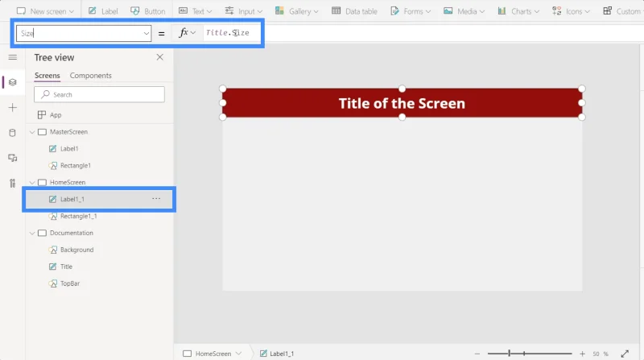Select the Documentation screen

click(72, 233)
